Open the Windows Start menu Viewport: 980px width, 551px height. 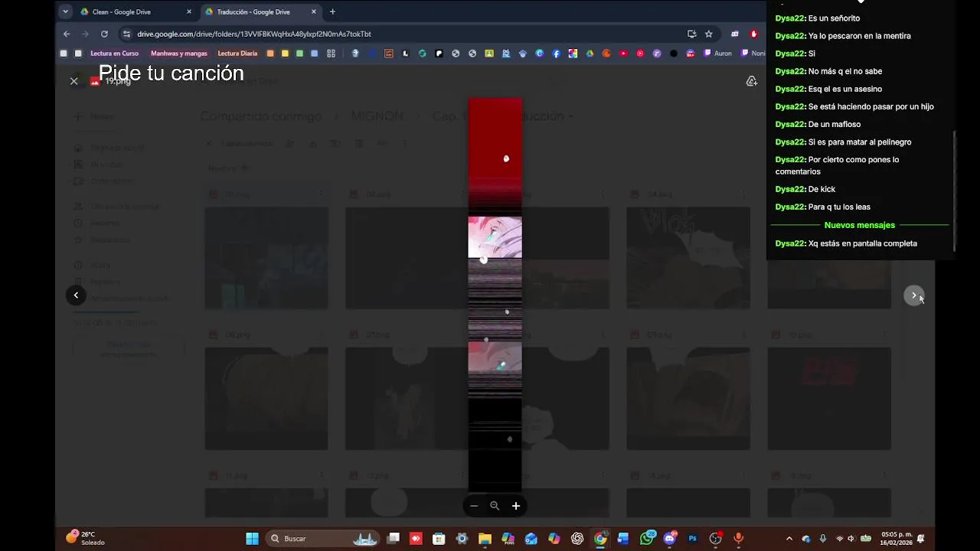[252, 539]
